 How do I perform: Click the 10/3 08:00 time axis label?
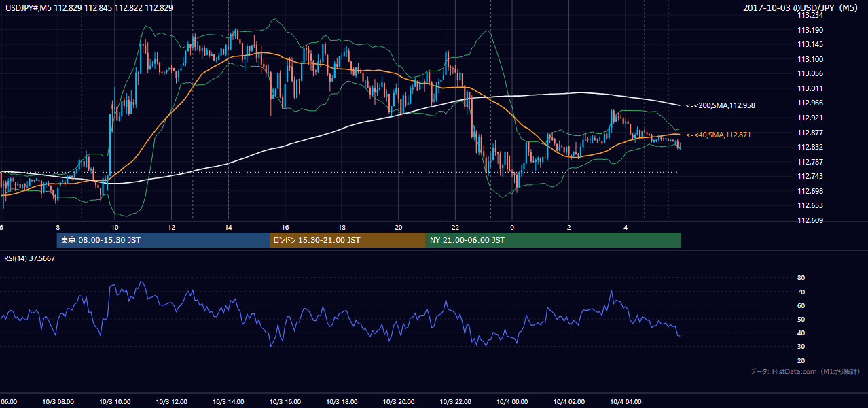pos(59,401)
